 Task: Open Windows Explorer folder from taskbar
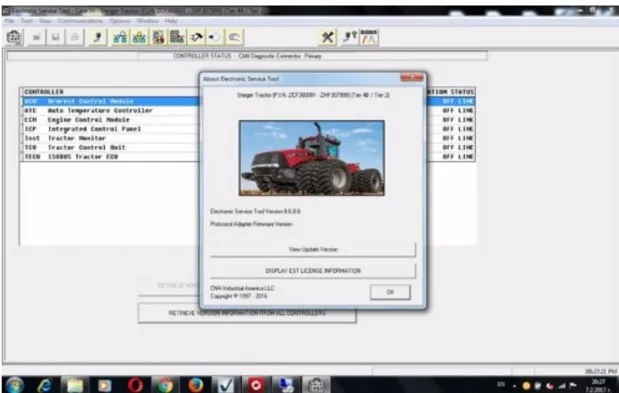click(x=75, y=385)
